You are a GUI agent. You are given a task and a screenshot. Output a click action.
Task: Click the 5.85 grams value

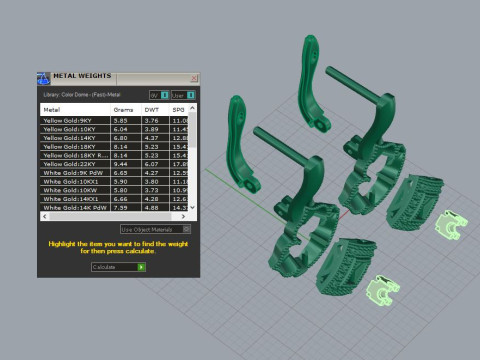(120, 121)
